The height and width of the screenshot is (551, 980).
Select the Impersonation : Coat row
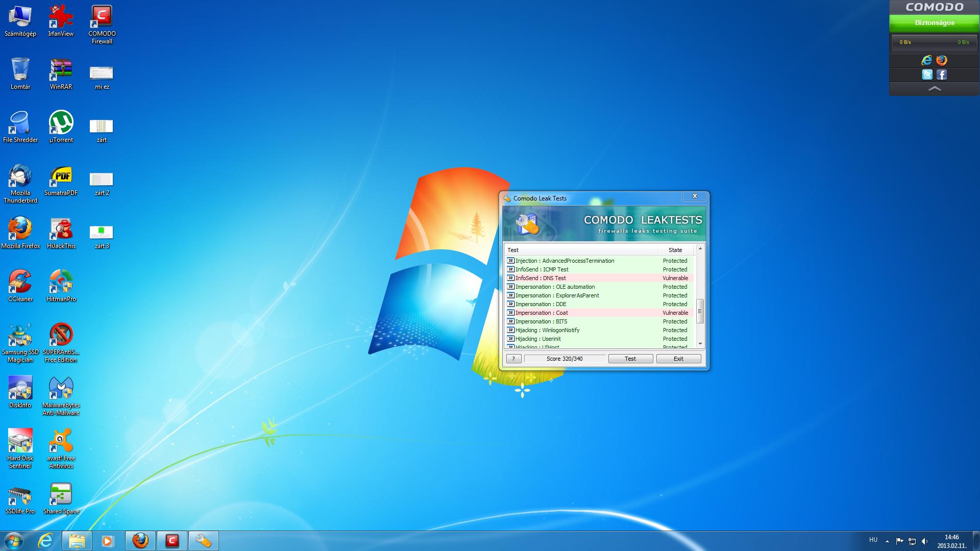599,313
